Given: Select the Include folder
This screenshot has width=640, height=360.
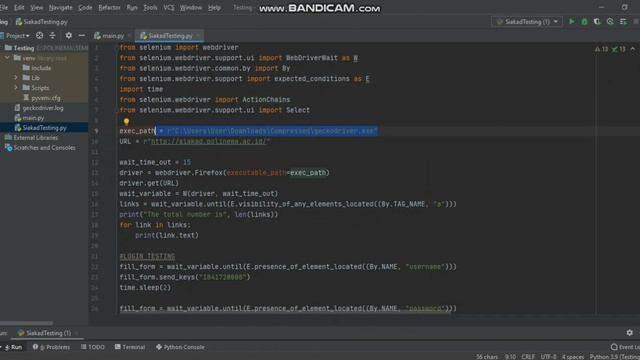Looking at the screenshot, I should [37, 68].
